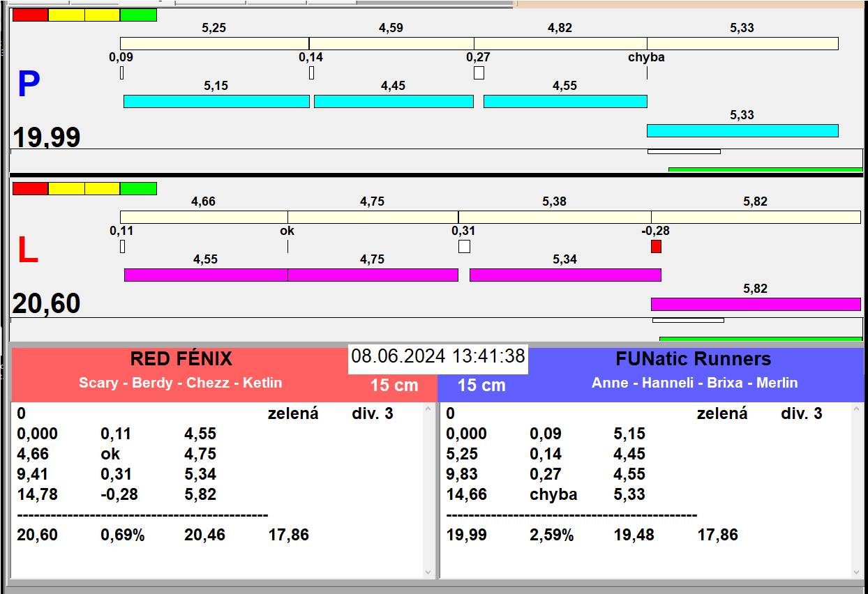Select the FUNatic Runners team header
868x594 pixels.
(x=694, y=360)
